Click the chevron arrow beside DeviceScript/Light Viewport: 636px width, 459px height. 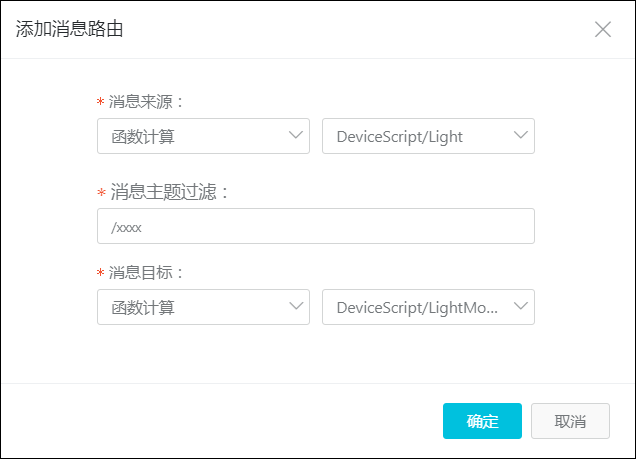520,135
